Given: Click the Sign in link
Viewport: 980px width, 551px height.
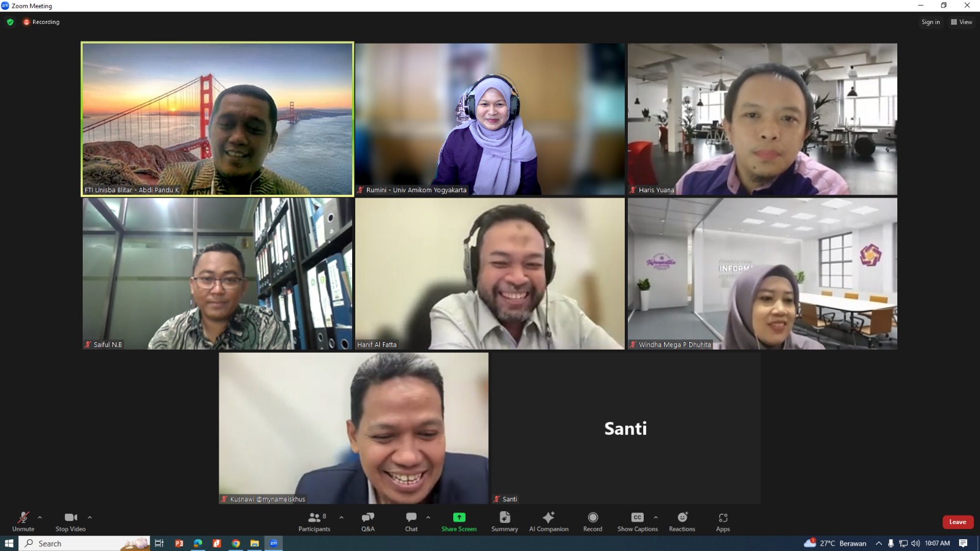Looking at the screenshot, I should (x=930, y=22).
